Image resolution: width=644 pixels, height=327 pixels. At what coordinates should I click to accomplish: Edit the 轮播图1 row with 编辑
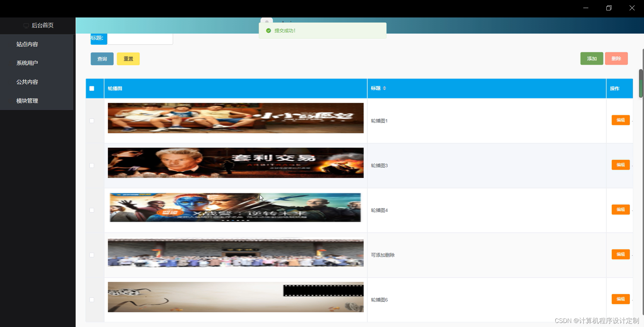pyautogui.click(x=621, y=120)
